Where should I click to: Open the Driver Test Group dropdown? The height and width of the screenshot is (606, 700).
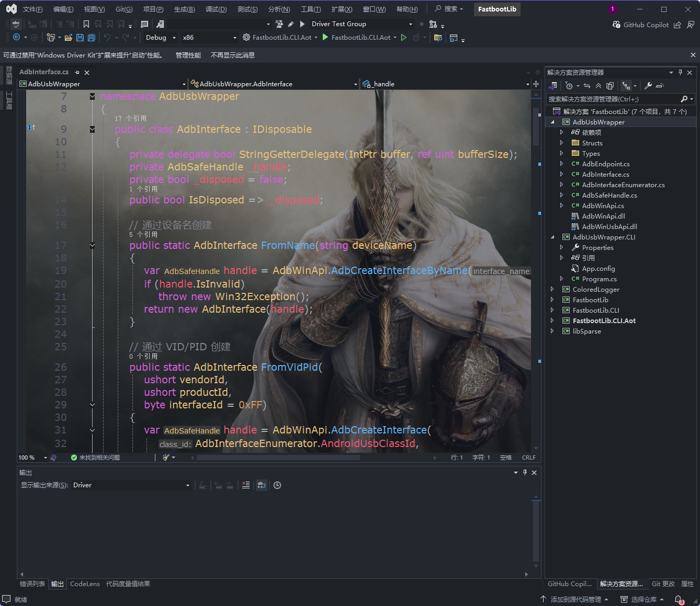tap(411, 24)
